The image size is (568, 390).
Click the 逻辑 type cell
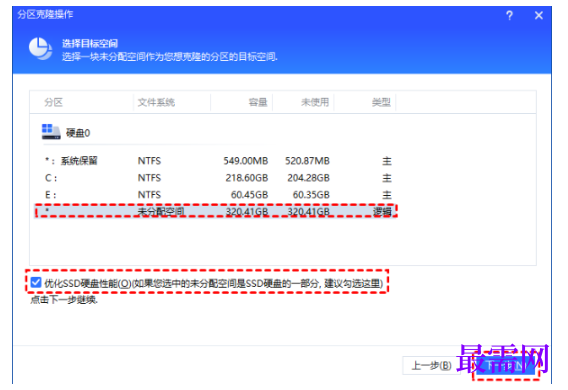[x=383, y=212]
